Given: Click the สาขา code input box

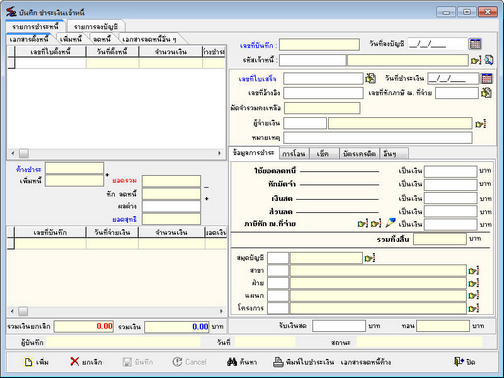Looking at the screenshot, I should point(278,271).
